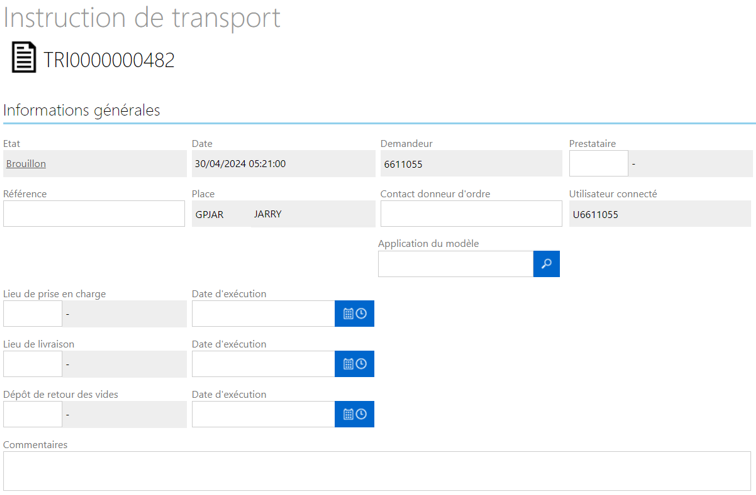Screen dimensions: 756x495
Task: Open date picker for retour des vides date
Action: point(354,414)
